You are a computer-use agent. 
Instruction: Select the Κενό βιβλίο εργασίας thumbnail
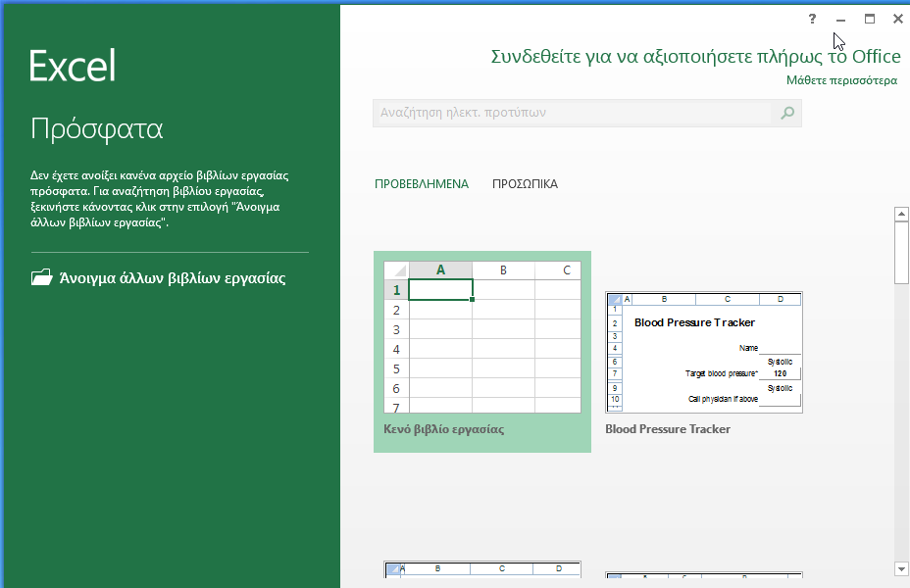point(482,337)
